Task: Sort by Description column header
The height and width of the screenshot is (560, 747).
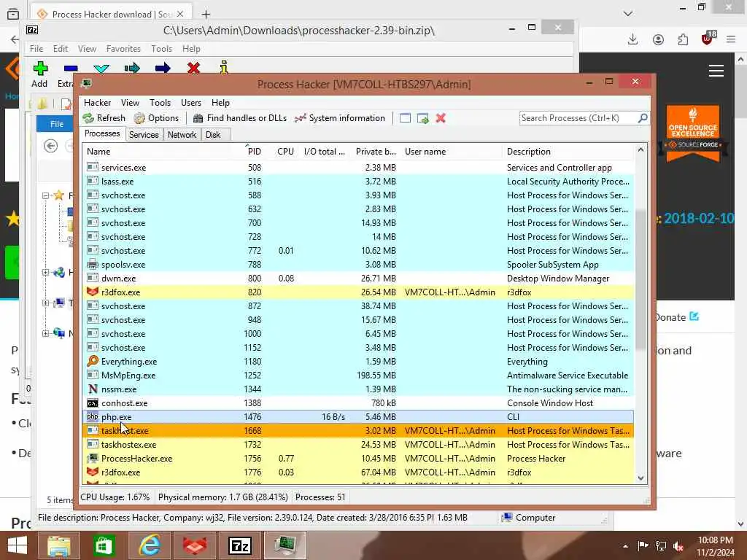Action: coord(528,152)
